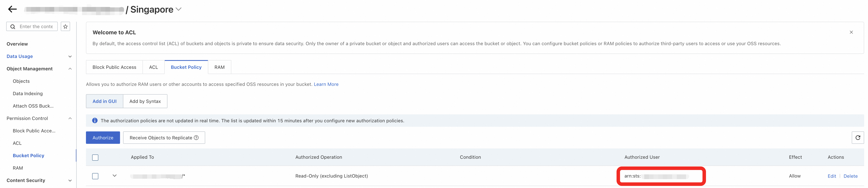This screenshot has width=868, height=188.
Task: Click the help icon beside Receive Objects
Action: pyautogui.click(x=196, y=138)
